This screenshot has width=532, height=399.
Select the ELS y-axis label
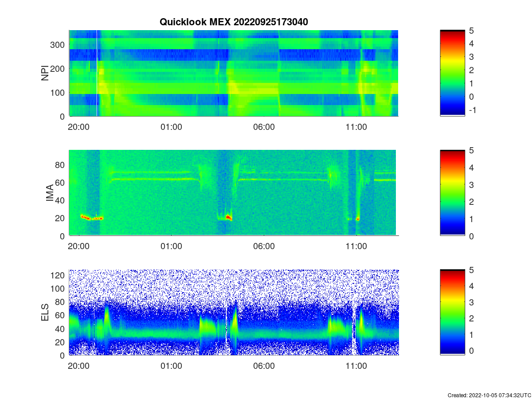click(45, 312)
